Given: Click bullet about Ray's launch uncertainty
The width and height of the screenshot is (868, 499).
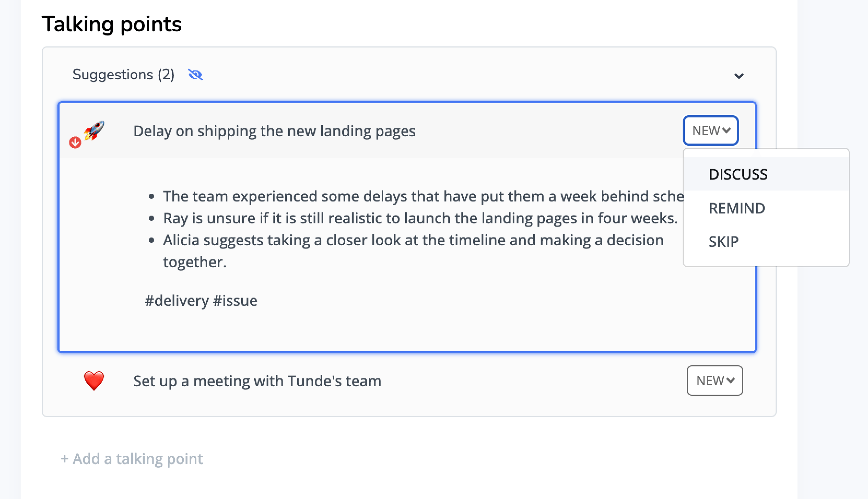Looking at the screenshot, I should (420, 218).
